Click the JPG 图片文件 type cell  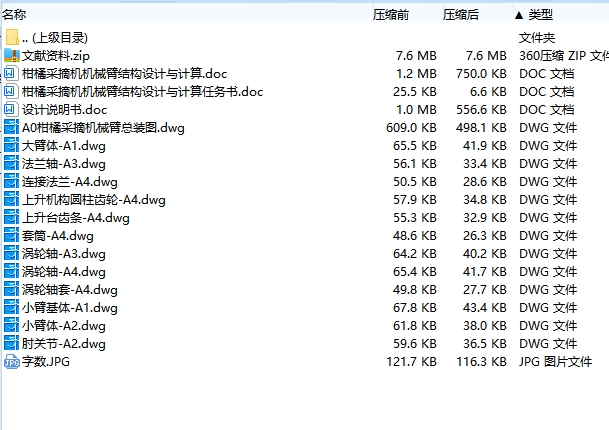tap(555, 362)
